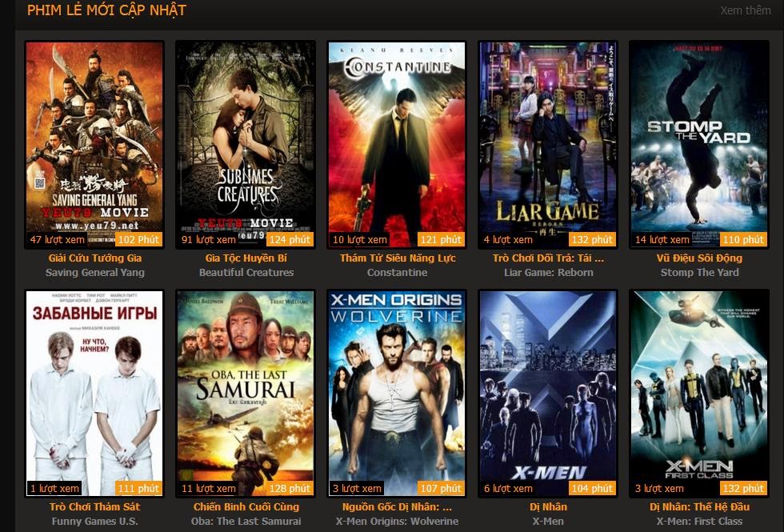Open the Beautiful Creatures movie poster

(246, 144)
